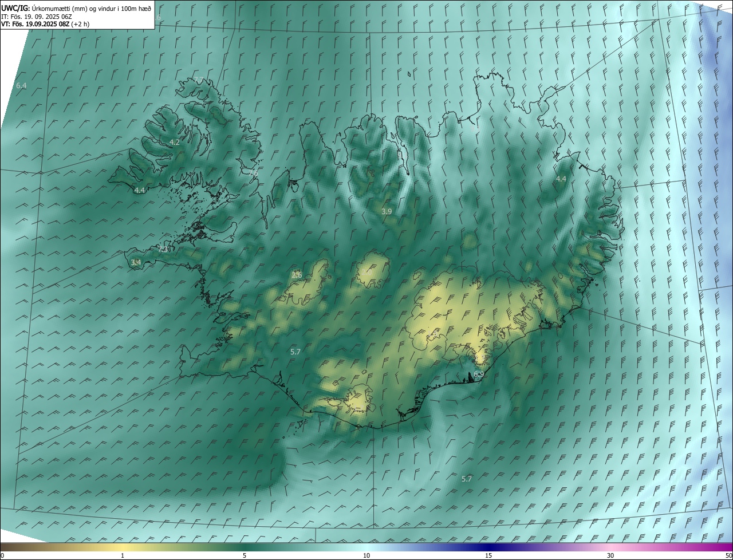The height and width of the screenshot is (560, 733).
Task: Click the 10 tick on the color scale
Action: pyautogui.click(x=366, y=555)
